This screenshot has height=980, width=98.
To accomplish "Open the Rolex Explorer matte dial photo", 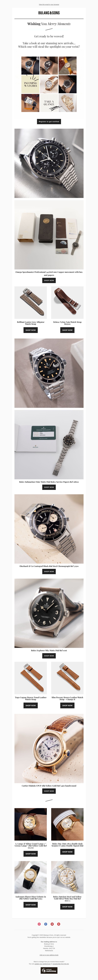I will tap(49, 613).
